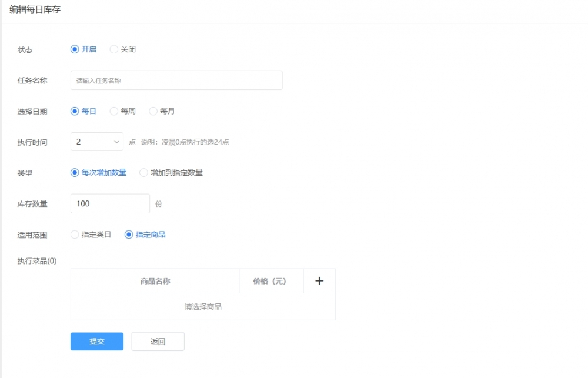Open the 执行时间 hour dropdown
Viewport: 588px width, 378px height.
tap(97, 142)
